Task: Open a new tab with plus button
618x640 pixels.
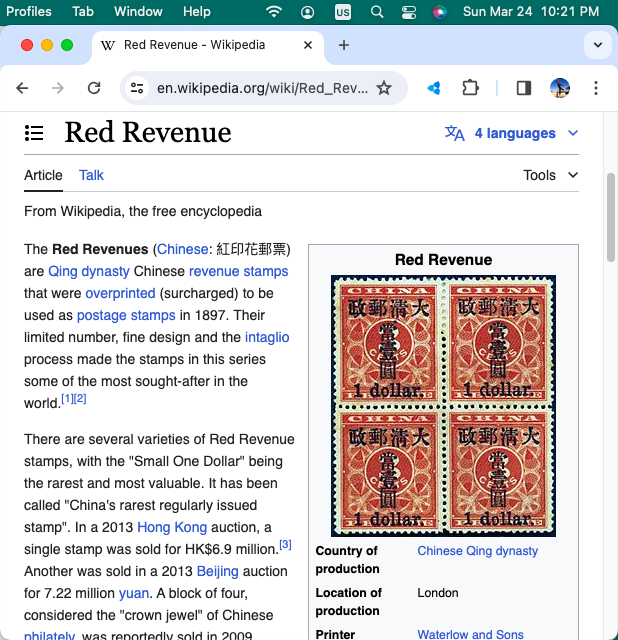Action: tap(344, 45)
